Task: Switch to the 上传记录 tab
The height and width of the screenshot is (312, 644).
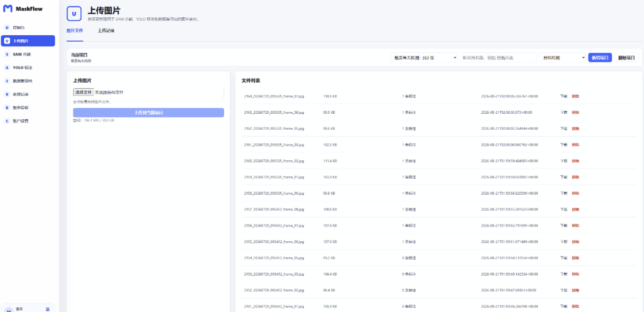Action: [106, 31]
